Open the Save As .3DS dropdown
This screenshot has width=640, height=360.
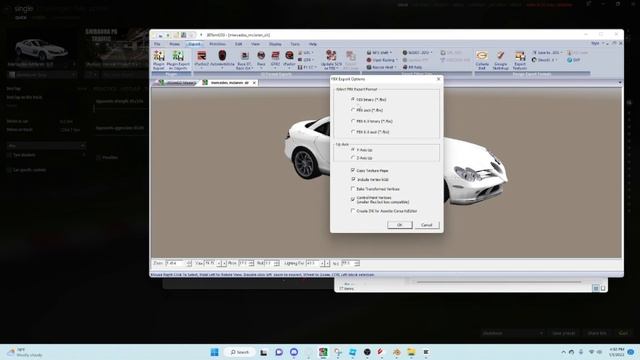click(547, 53)
